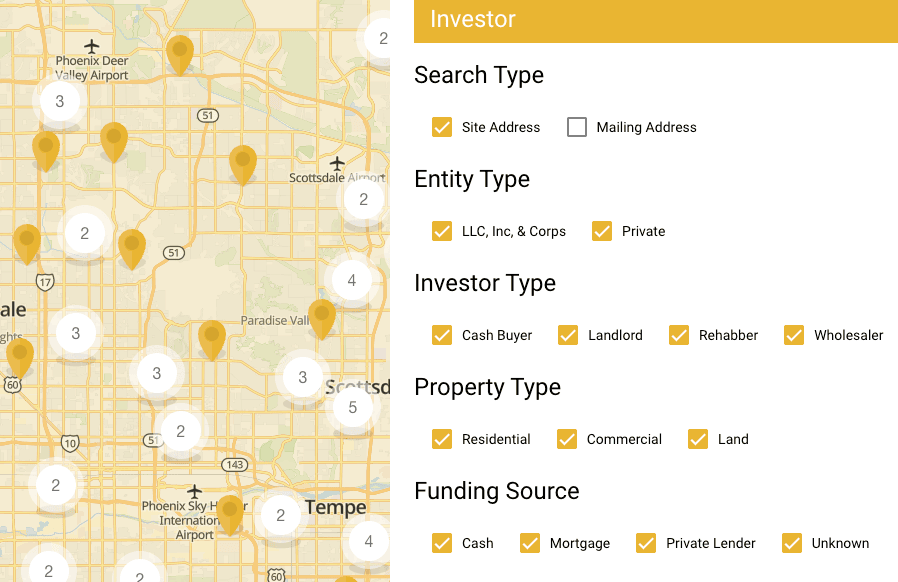898x582 pixels.
Task: Expand the 4 cluster right of Tempe
Action: coord(368,541)
